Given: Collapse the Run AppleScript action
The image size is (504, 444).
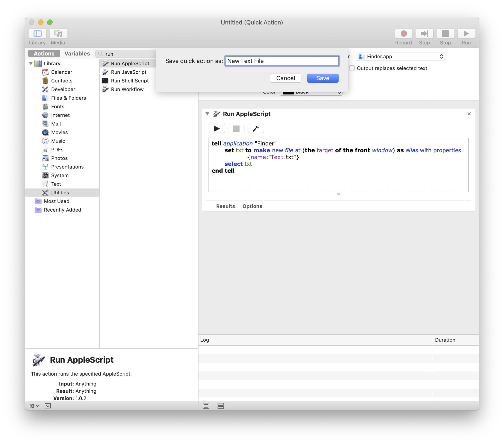Looking at the screenshot, I should [207, 114].
